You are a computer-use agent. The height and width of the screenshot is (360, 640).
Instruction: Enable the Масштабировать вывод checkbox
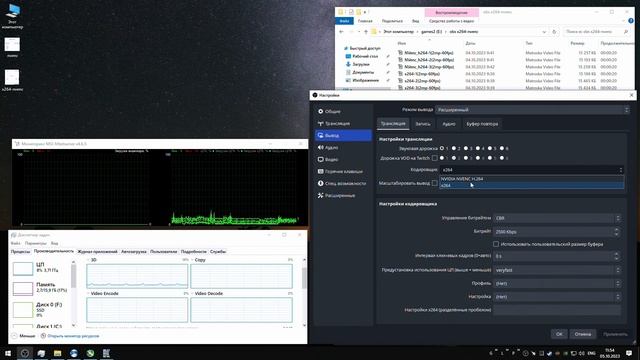tap(435, 183)
